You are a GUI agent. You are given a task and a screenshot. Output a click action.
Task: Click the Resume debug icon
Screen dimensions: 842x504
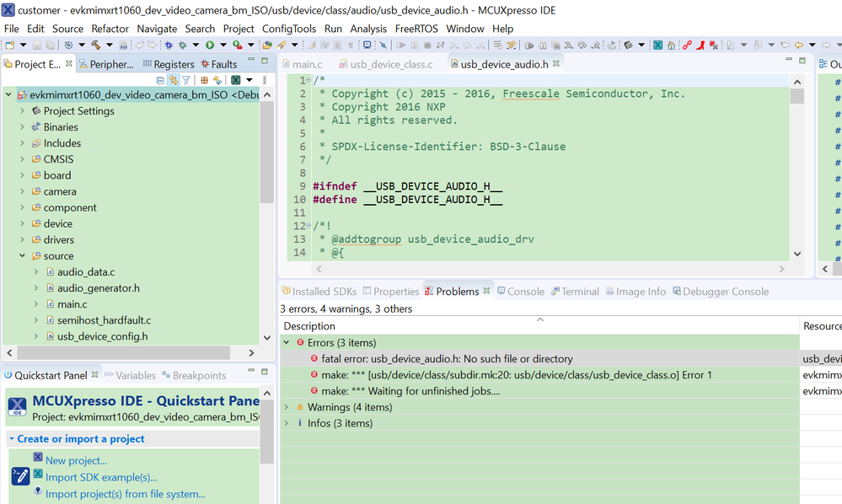[400, 45]
